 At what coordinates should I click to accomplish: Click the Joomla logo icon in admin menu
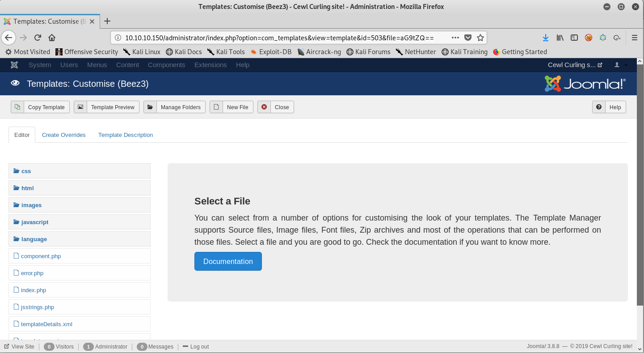pyautogui.click(x=14, y=65)
